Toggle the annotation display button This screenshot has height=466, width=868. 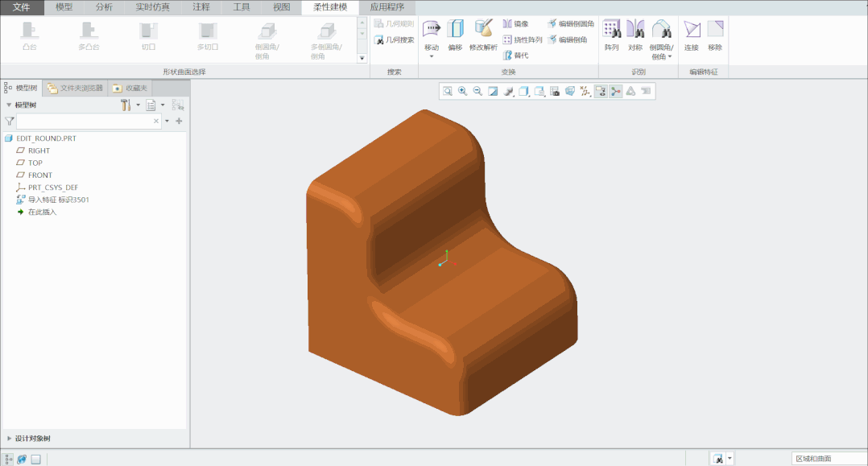tap(601, 92)
